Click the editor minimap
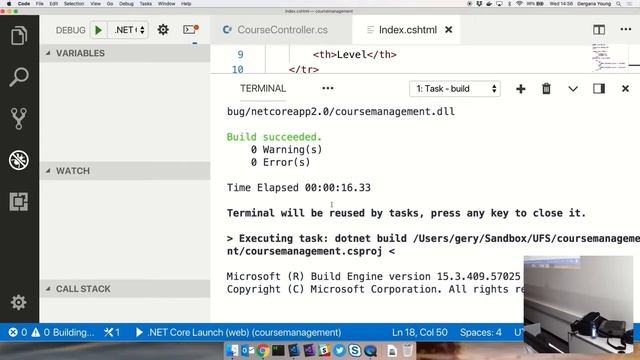Viewport: 640px width, 360px height. point(610,57)
